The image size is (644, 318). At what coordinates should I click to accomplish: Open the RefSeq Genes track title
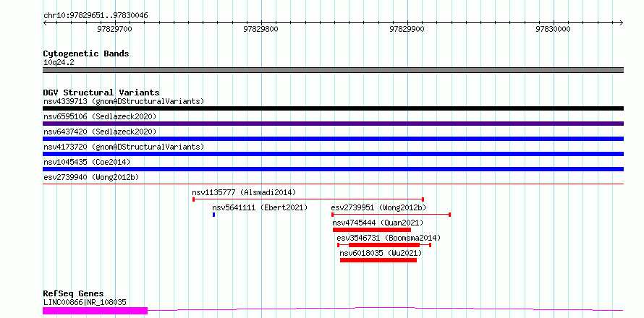73,294
